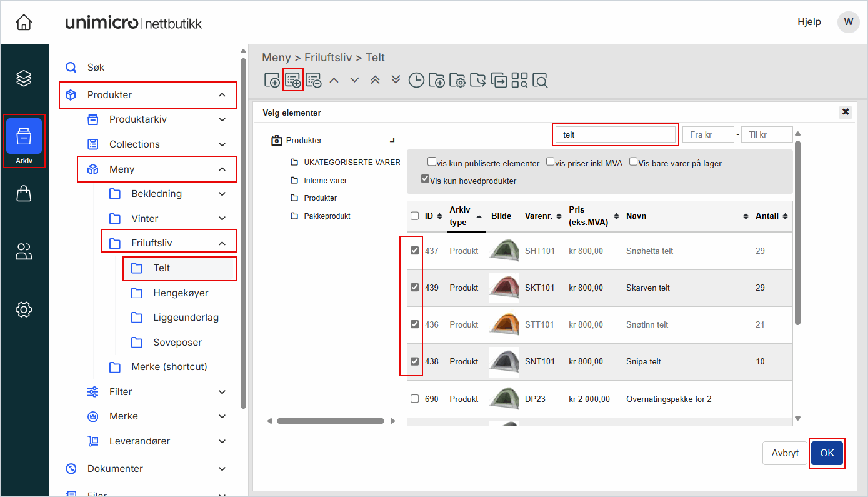
Task: Expand the Produktarkiv section
Action: pos(222,119)
